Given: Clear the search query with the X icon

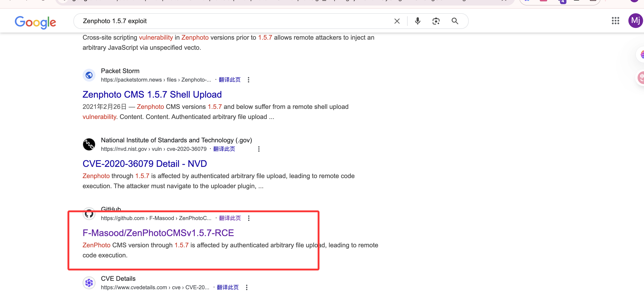Looking at the screenshot, I should [x=397, y=21].
